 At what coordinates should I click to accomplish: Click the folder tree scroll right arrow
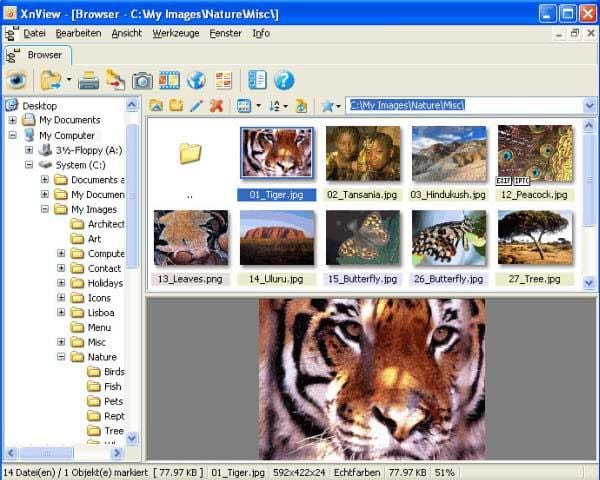(x=116, y=453)
